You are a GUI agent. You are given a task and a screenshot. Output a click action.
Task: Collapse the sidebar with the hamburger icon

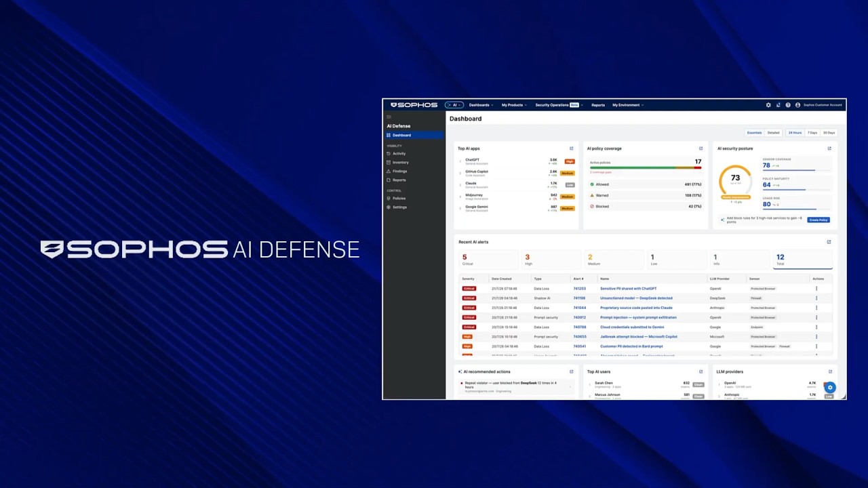pyautogui.click(x=389, y=117)
